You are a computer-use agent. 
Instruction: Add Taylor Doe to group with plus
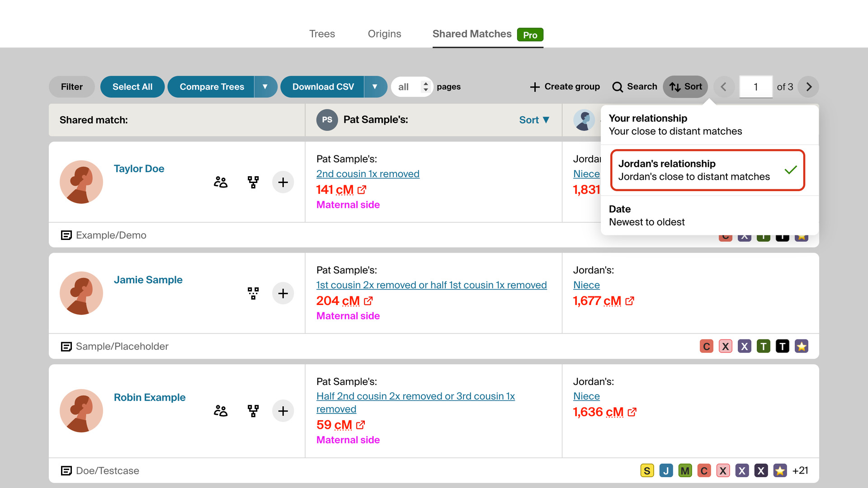[x=283, y=182]
